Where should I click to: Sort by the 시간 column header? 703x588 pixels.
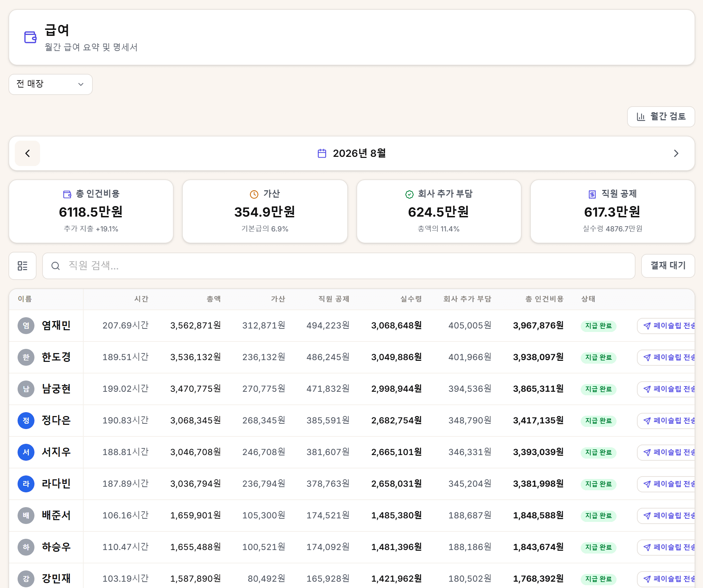pyautogui.click(x=141, y=299)
